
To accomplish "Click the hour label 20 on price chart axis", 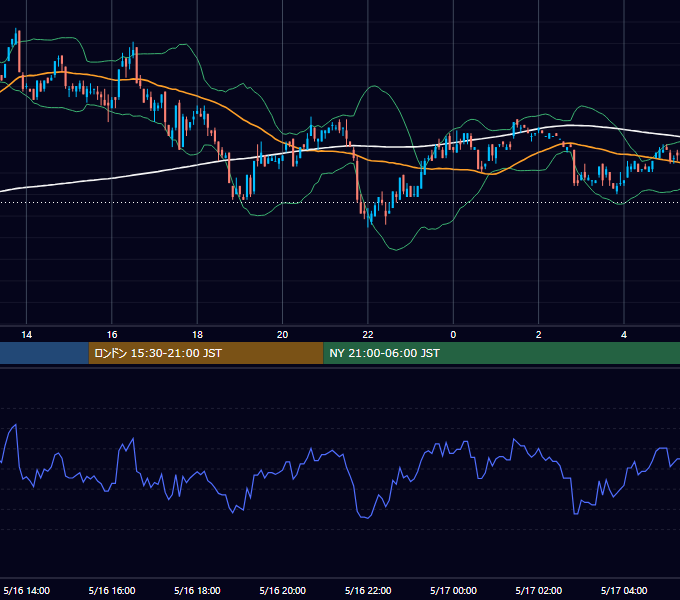I will coord(283,335).
